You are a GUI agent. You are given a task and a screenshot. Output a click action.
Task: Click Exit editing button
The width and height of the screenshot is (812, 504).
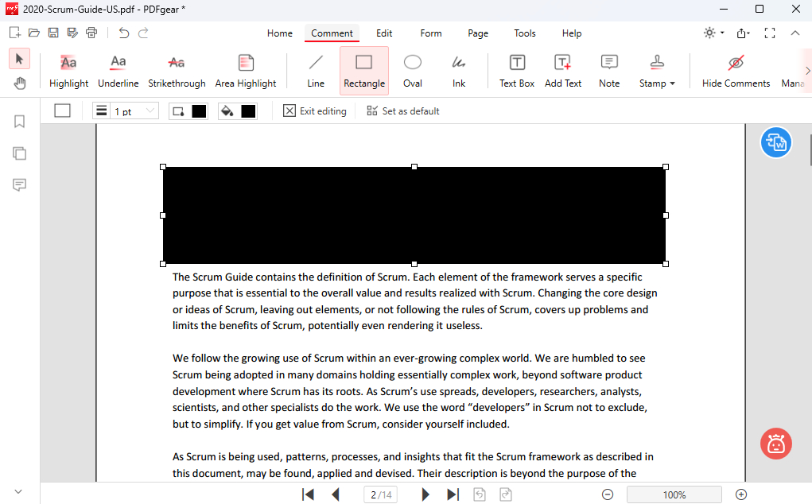(x=315, y=111)
